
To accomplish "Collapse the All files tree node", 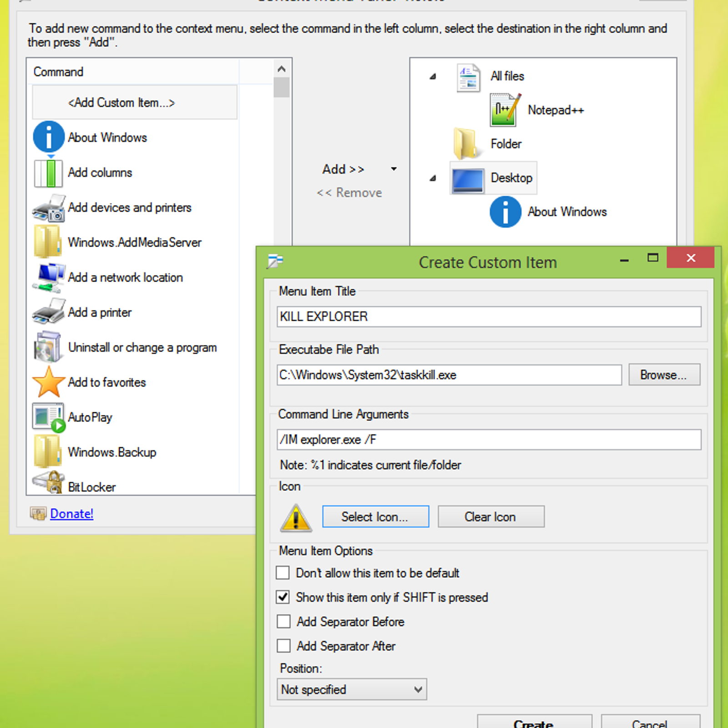I will 433,76.
